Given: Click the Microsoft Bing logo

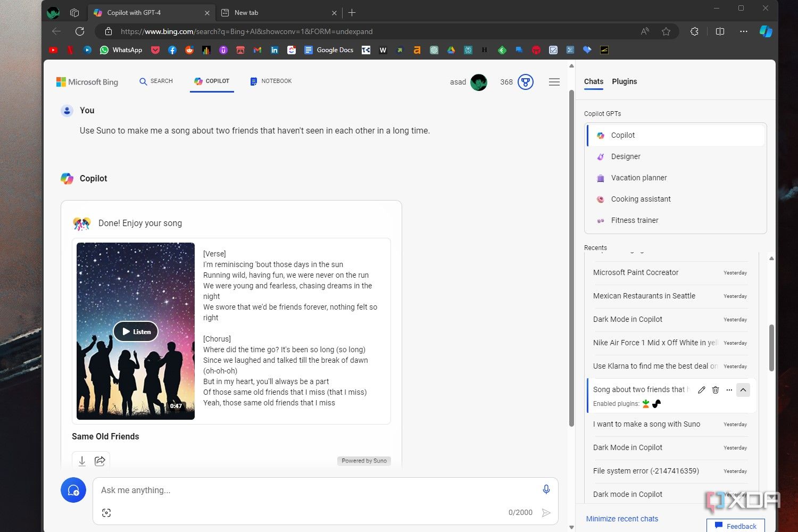Looking at the screenshot, I should 87,82.
